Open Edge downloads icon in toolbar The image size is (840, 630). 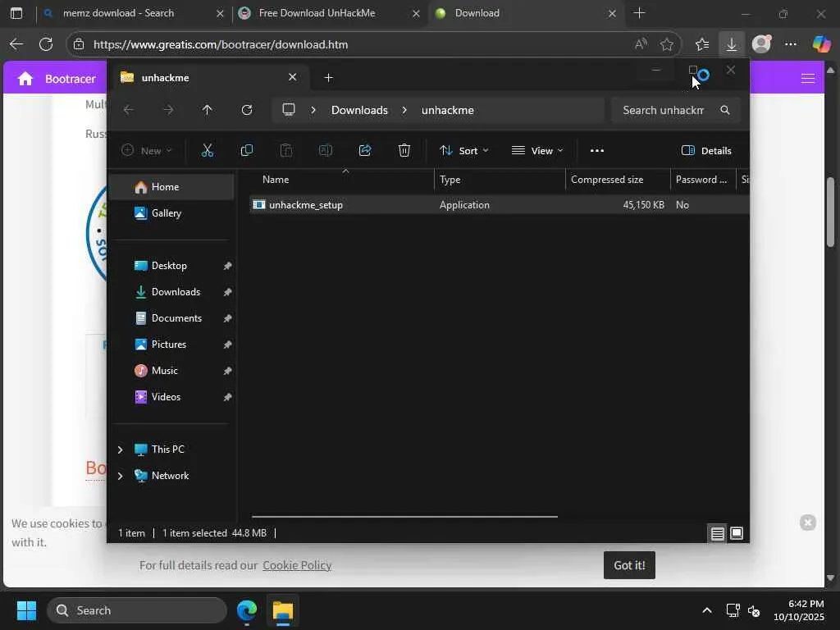[x=731, y=44]
